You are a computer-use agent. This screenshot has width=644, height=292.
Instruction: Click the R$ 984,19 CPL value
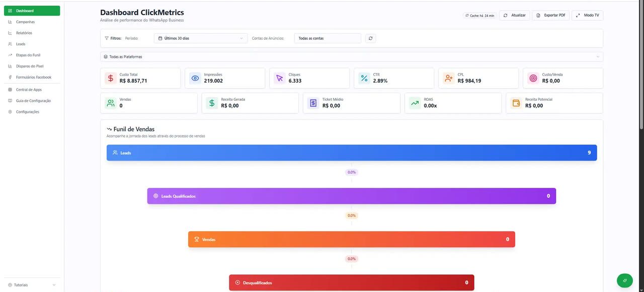469,81
